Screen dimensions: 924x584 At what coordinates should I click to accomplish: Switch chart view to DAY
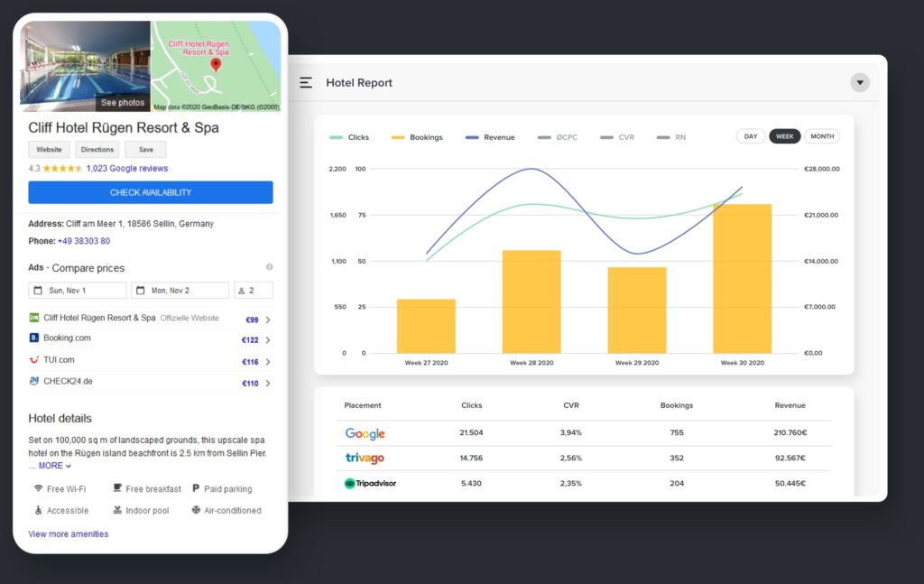pos(751,136)
